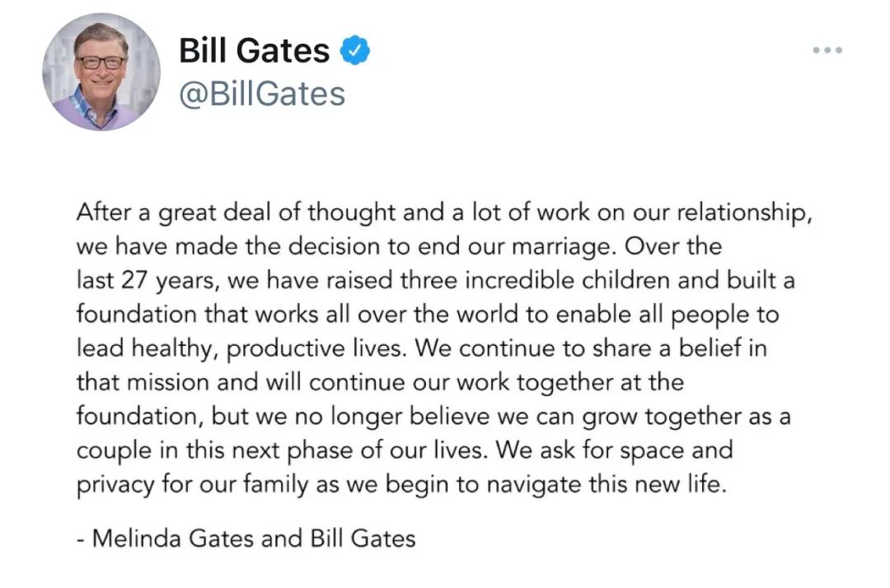Open the three-dot more options menu
This screenshot has height=588, width=890.
point(827,50)
